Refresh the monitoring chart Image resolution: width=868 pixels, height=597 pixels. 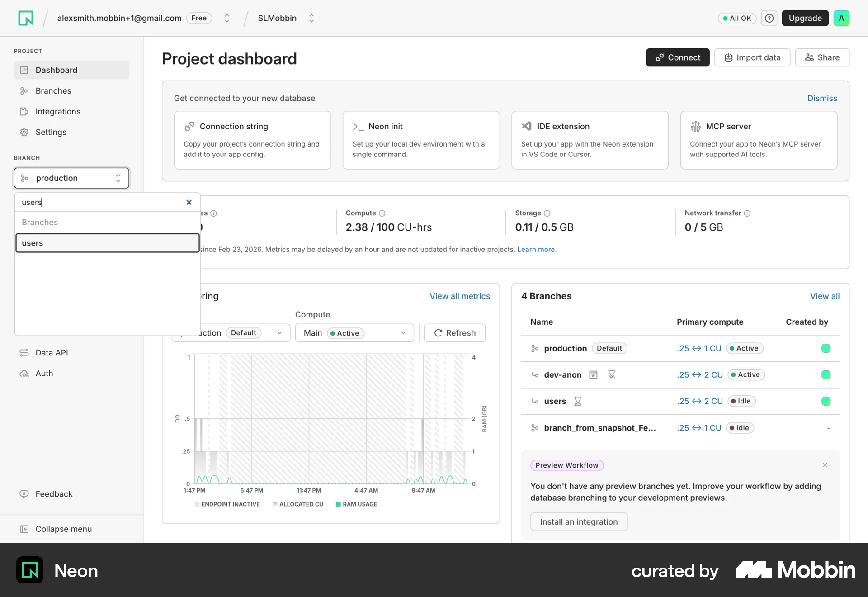point(455,333)
